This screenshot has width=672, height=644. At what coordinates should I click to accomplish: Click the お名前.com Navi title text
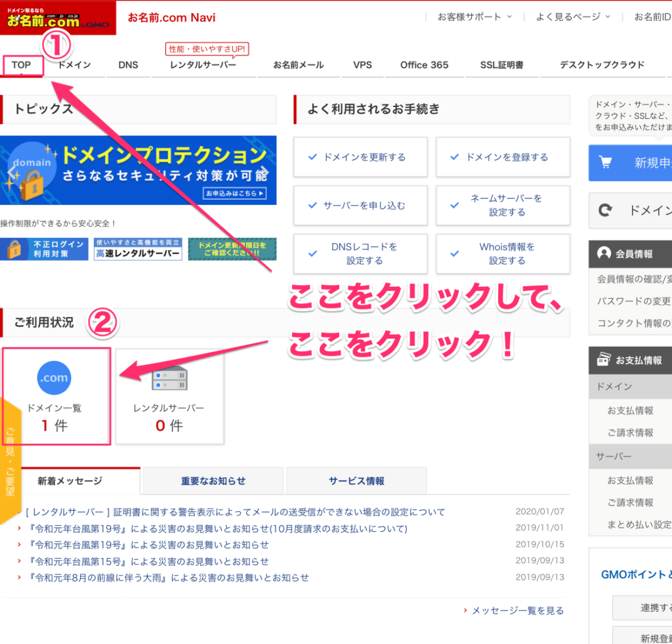click(x=171, y=18)
